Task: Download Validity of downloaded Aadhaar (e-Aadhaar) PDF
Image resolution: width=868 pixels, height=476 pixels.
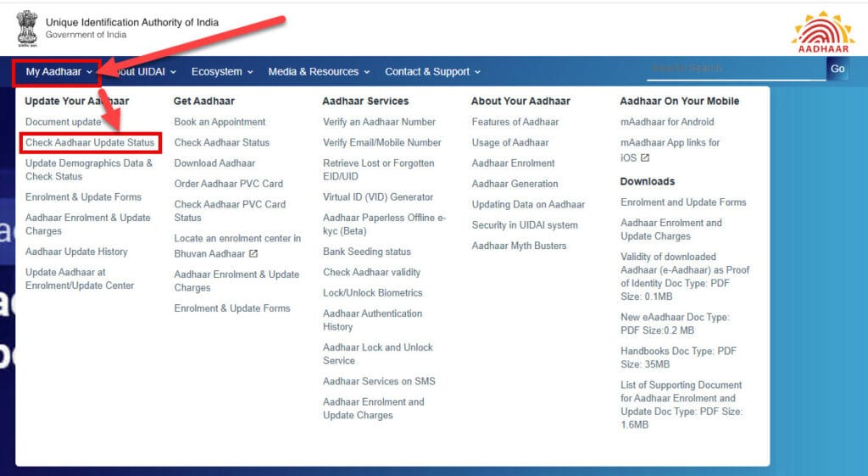Action: (x=685, y=276)
